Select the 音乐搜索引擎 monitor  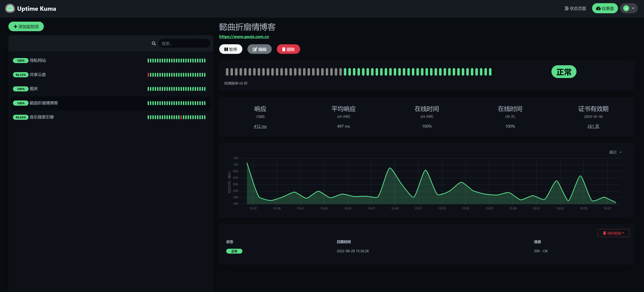(x=111, y=117)
